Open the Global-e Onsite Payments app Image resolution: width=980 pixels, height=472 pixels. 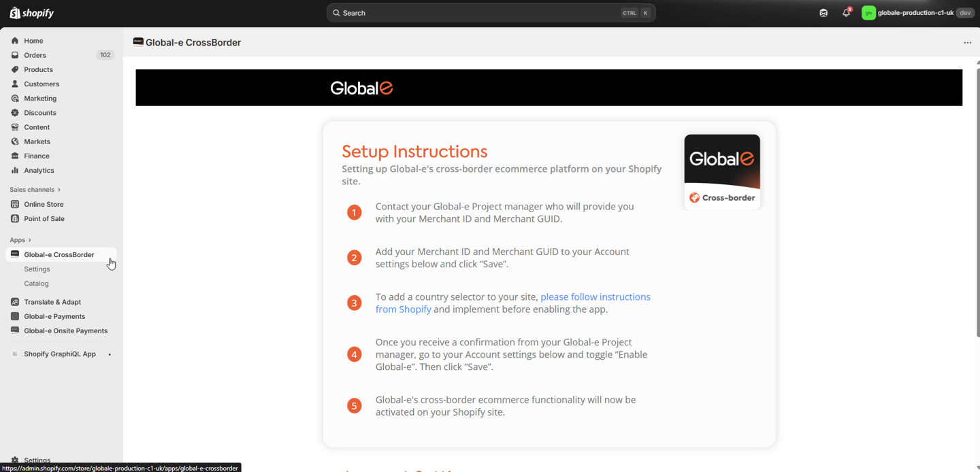pos(65,331)
